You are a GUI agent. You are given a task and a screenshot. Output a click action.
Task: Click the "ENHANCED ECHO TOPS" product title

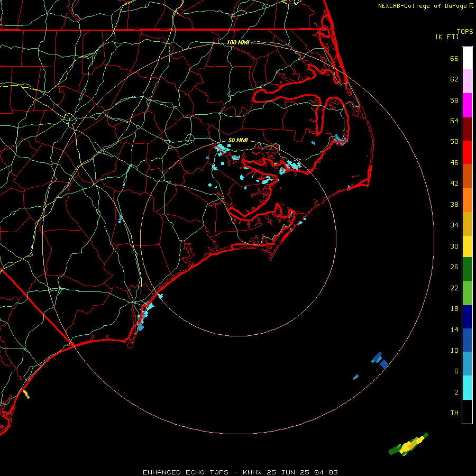coord(186,472)
